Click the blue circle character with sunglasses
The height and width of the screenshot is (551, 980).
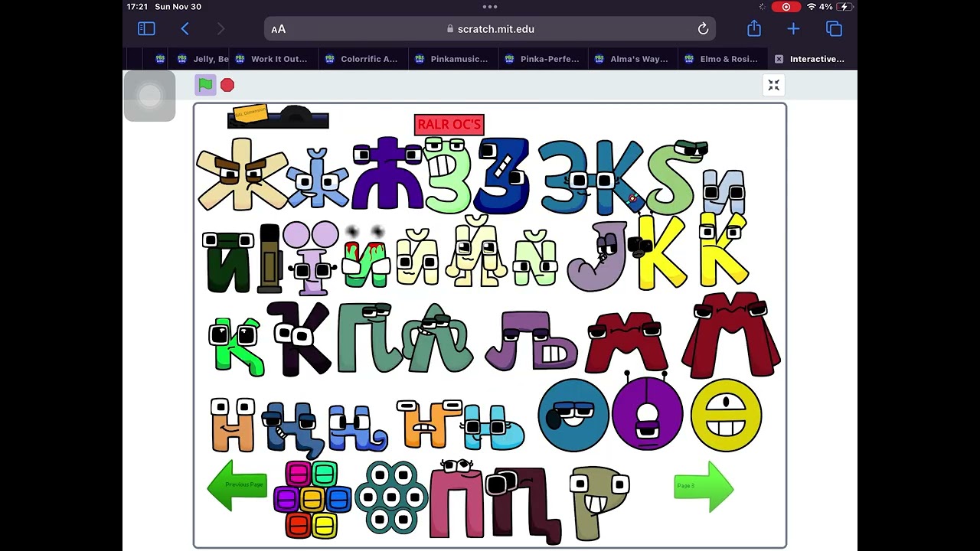(x=573, y=415)
